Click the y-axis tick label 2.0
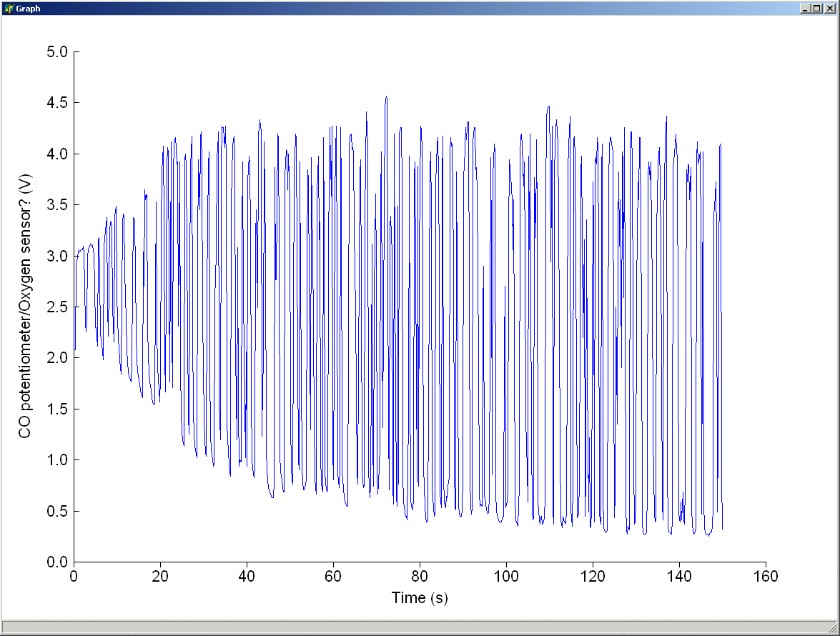 (57, 358)
